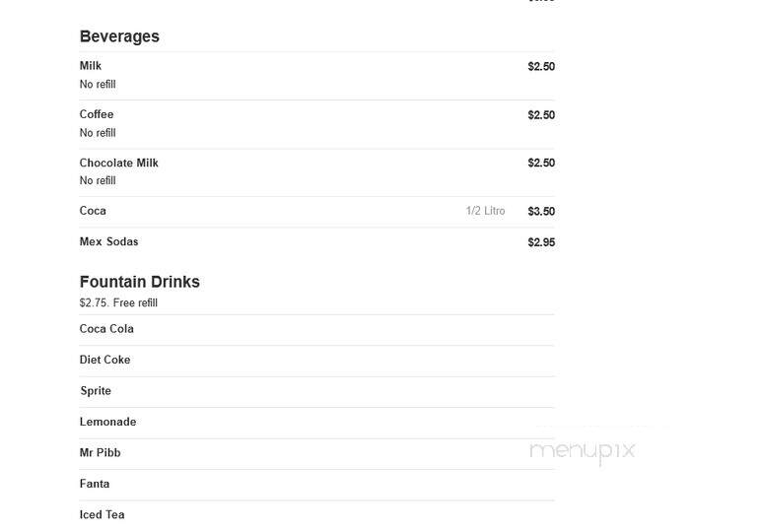The image size is (759, 532).
Task: Select the Beverages section heading
Action: (119, 36)
